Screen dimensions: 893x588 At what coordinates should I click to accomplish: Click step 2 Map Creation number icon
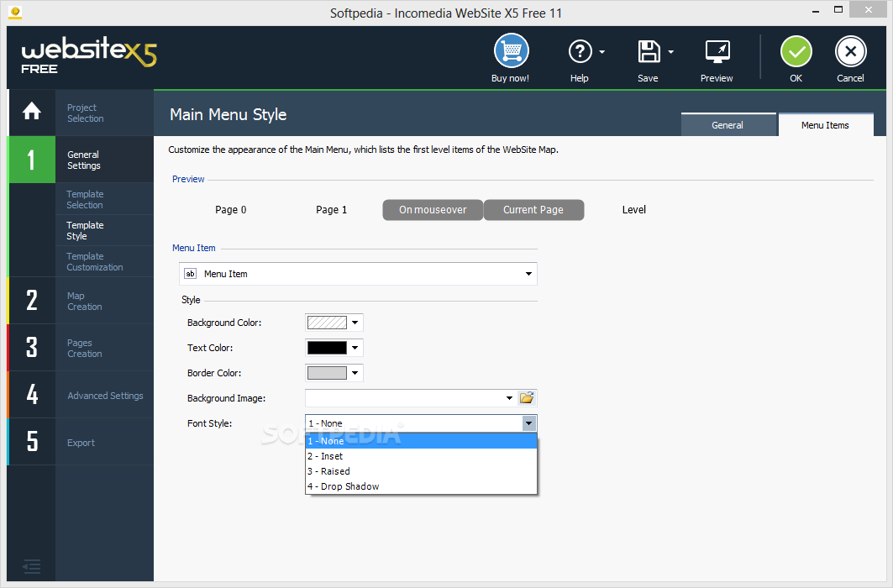coord(32,301)
